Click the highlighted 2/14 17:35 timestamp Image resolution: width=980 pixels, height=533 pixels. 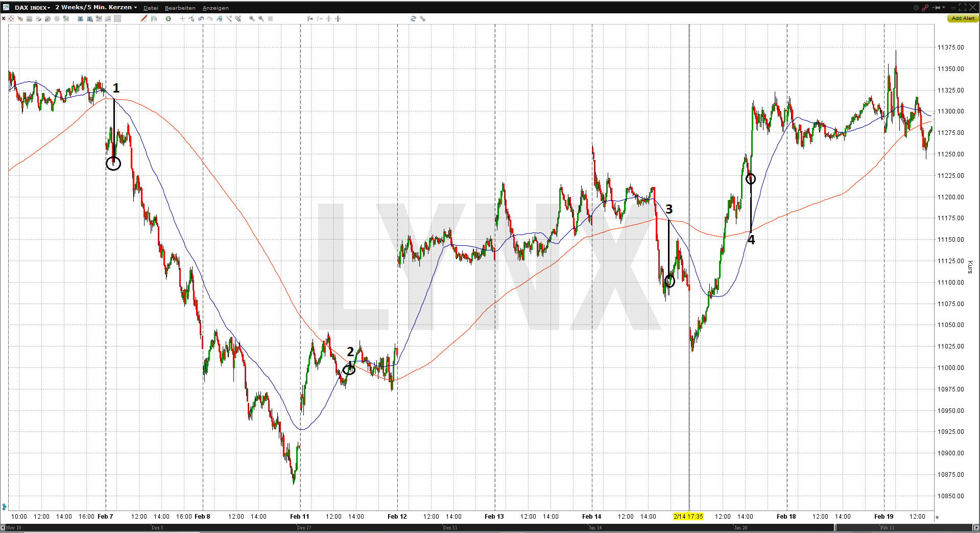click(687, 517)
